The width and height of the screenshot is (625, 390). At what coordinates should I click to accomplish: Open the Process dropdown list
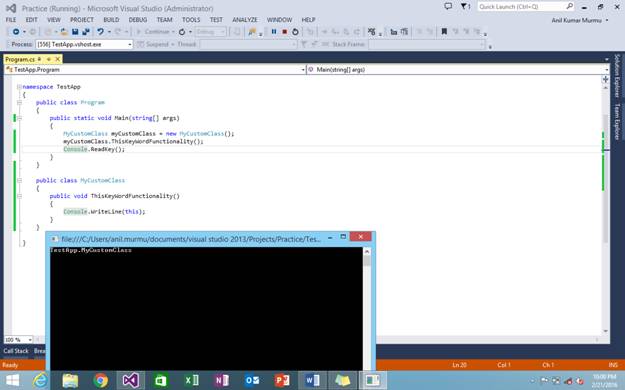tap(130, 44)
